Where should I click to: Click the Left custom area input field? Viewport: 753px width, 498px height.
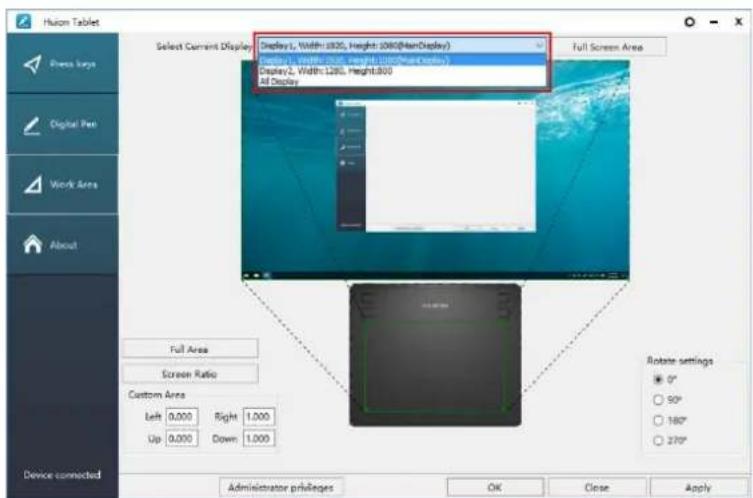182,416
